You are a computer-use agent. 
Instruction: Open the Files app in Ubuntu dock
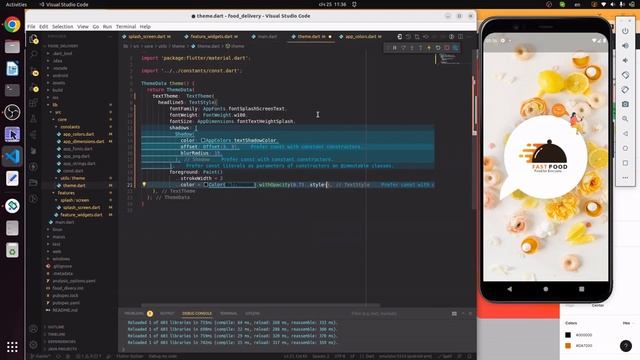(12, 47)
